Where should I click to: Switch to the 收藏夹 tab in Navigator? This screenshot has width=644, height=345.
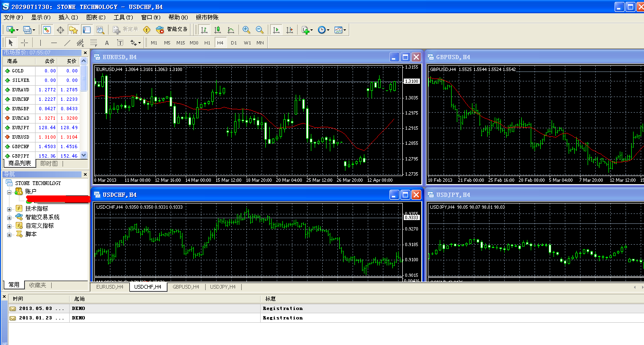click(x=37, y=285)
